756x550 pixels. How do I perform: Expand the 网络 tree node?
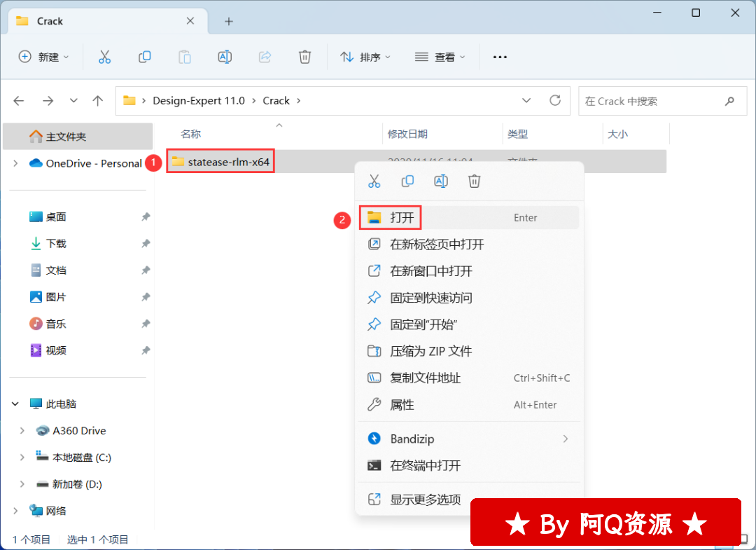[15, 511]
